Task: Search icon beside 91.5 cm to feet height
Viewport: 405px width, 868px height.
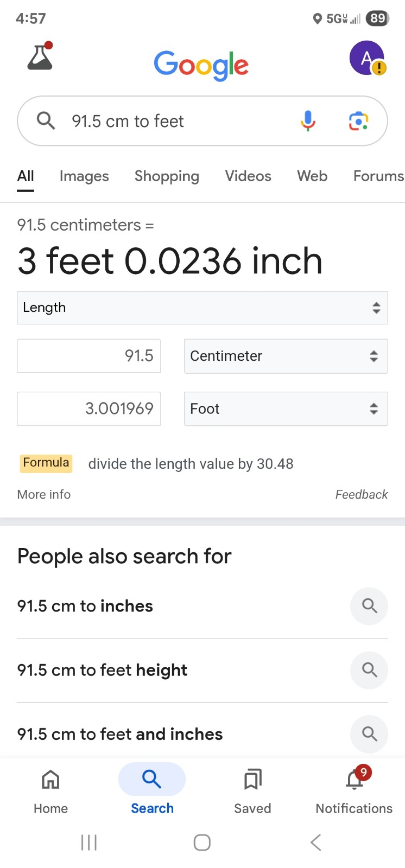Action: pyautogui.click(x=369, y=670)
